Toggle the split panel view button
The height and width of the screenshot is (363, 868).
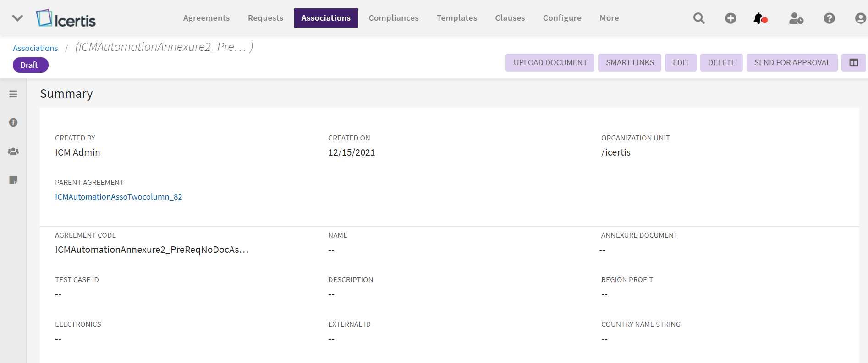pyautogui.click(x=853, y=63)
